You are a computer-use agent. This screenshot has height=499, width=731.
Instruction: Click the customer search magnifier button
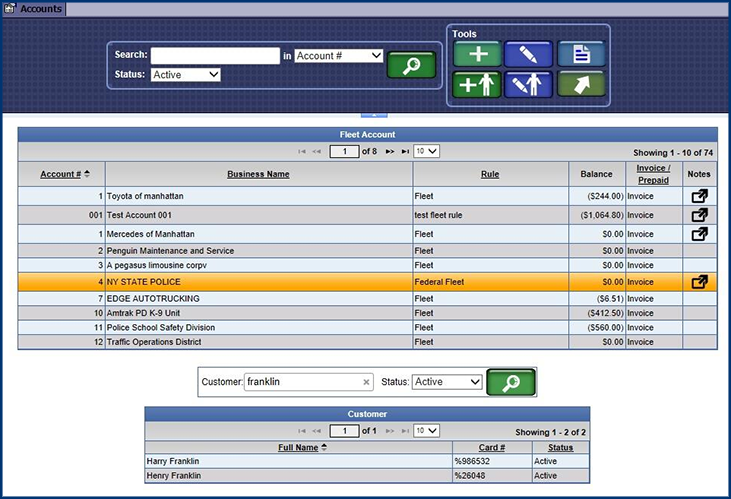511,382
